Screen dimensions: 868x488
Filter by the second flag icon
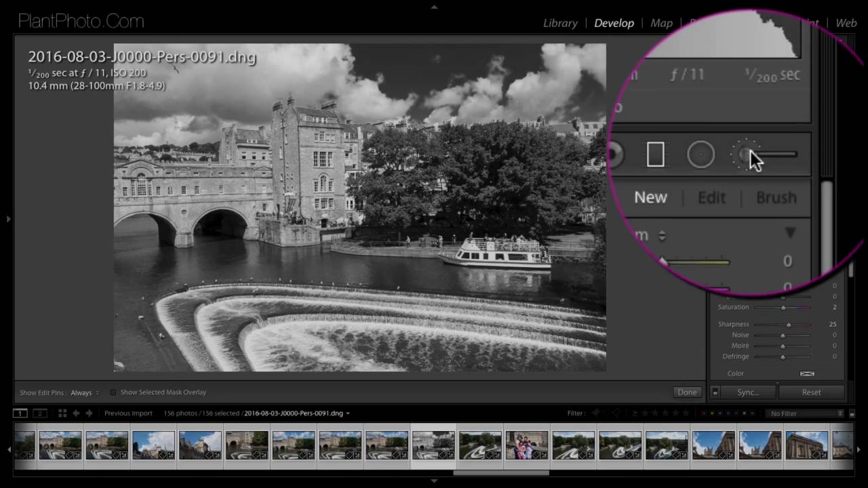tap(606, 413)
